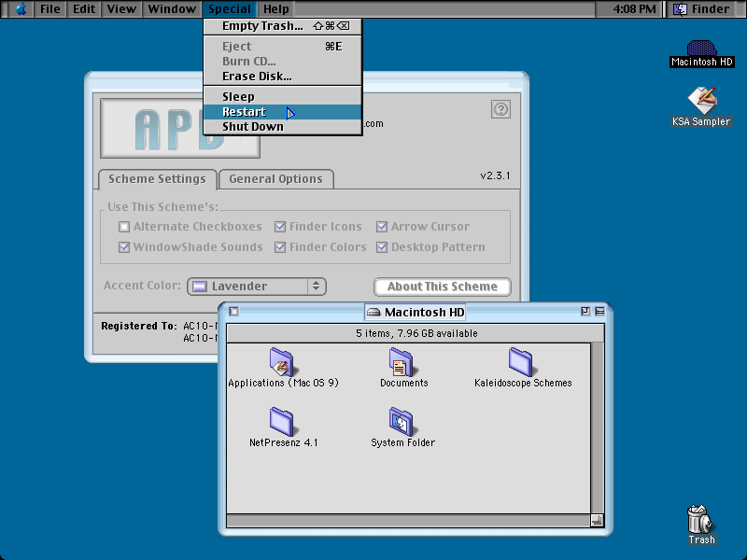Toggle Finder Colors checkbox
Image resolution: width=747 pixels, height=560 pixels.
click(x=280, y=247)
